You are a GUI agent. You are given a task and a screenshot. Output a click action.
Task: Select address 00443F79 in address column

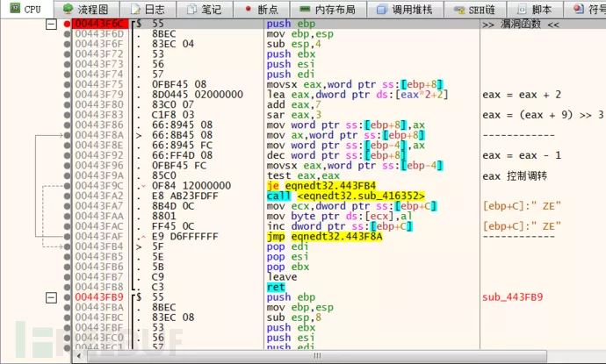click(x=99, y=95)
